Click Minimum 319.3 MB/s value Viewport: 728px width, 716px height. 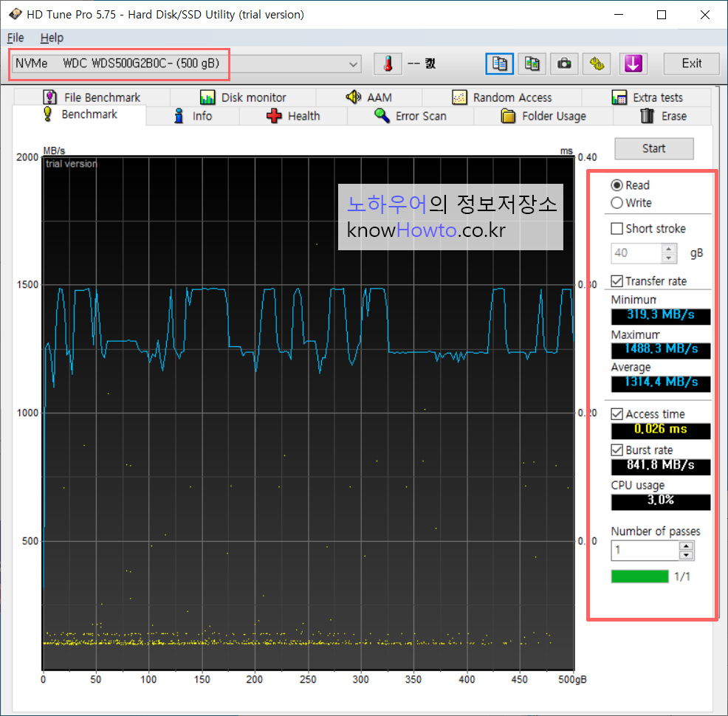pos(661,315)
